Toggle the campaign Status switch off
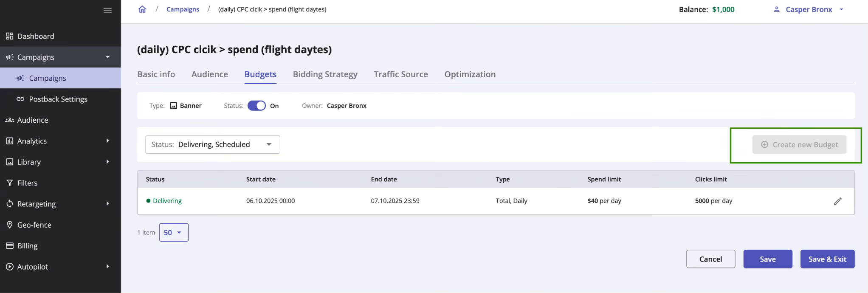Viewport: 868px width, 293px height. (256, 106)
